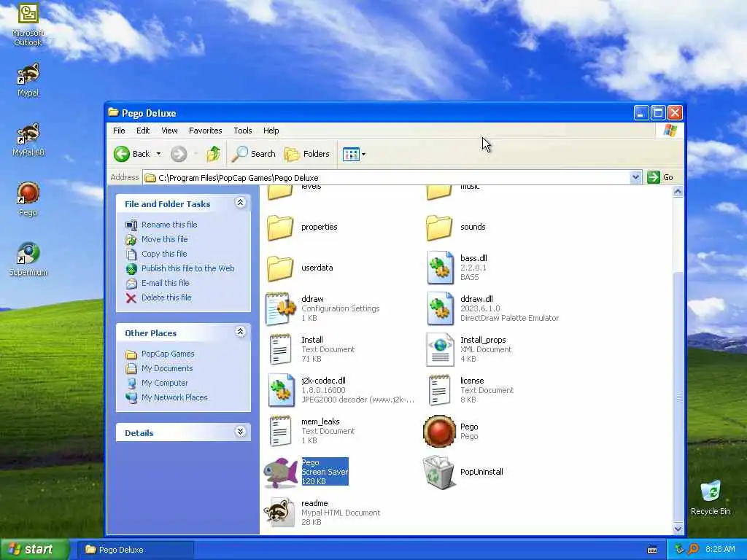Select the Install_props XML document

[469, 349]
